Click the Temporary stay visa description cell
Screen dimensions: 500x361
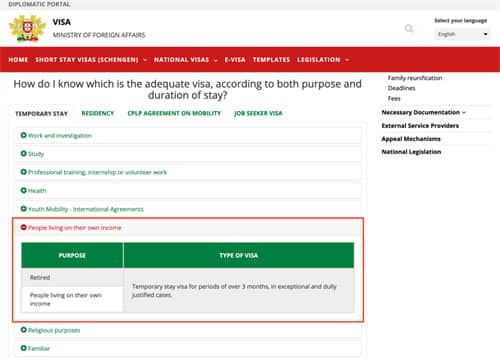click(239, 291)
